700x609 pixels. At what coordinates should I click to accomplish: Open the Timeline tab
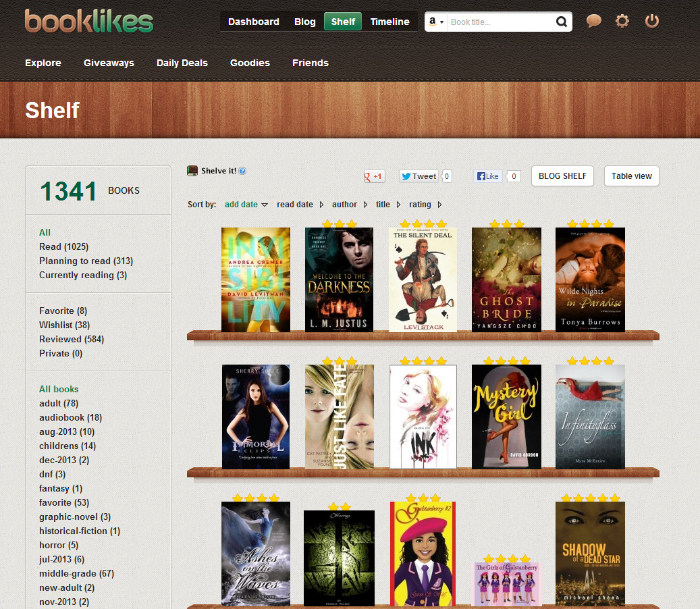coord(389,22)
